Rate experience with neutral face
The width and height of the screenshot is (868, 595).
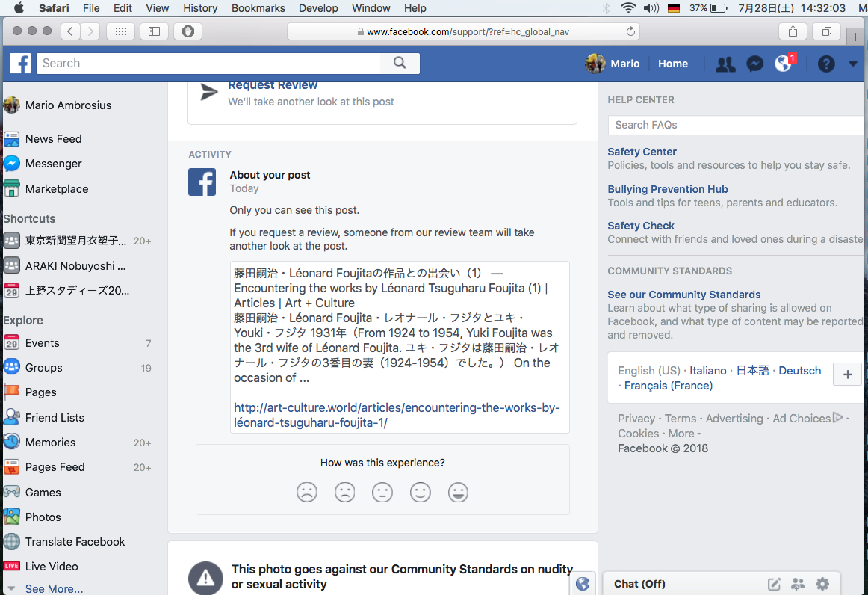[x=382, y=493]
